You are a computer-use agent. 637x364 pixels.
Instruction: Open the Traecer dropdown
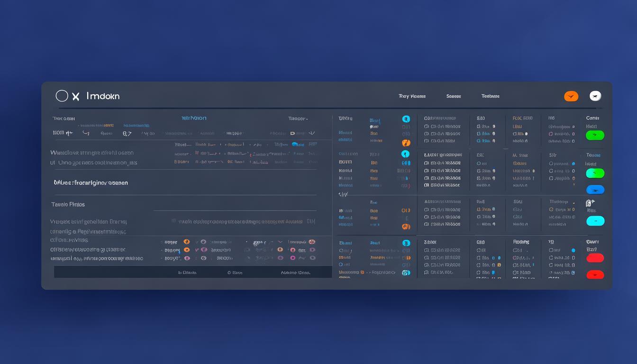pos(298,118)
